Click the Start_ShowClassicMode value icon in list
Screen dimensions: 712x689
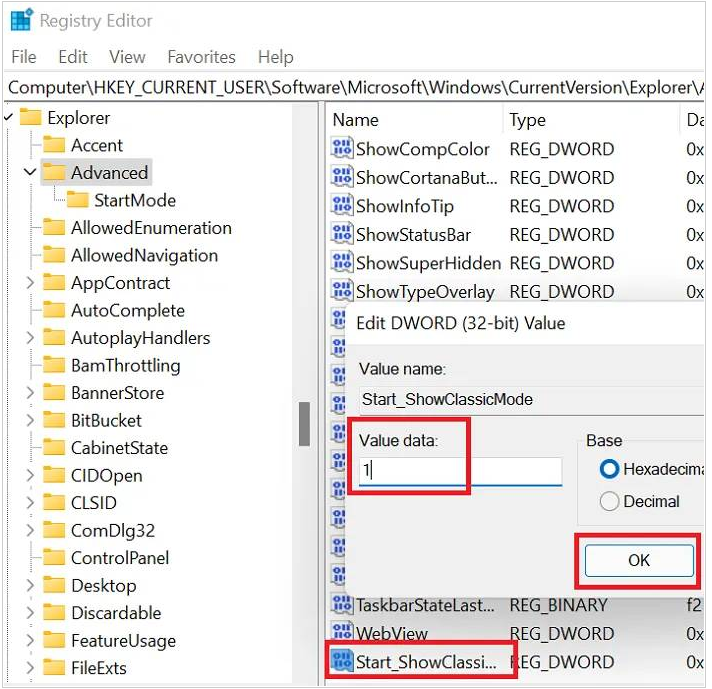[342, 662]
